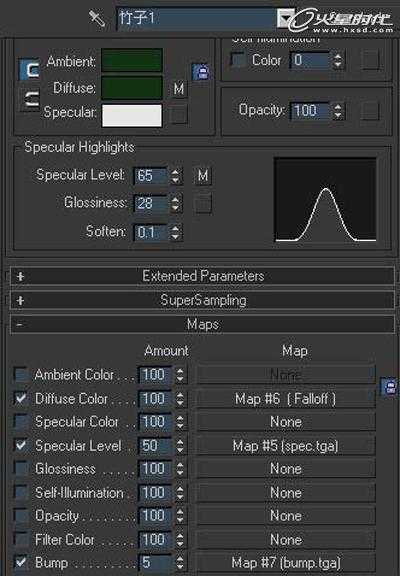The width and height of the screenshot is (400, 576).
Task: Click empty map button next to Specular color
Action: 179,114
